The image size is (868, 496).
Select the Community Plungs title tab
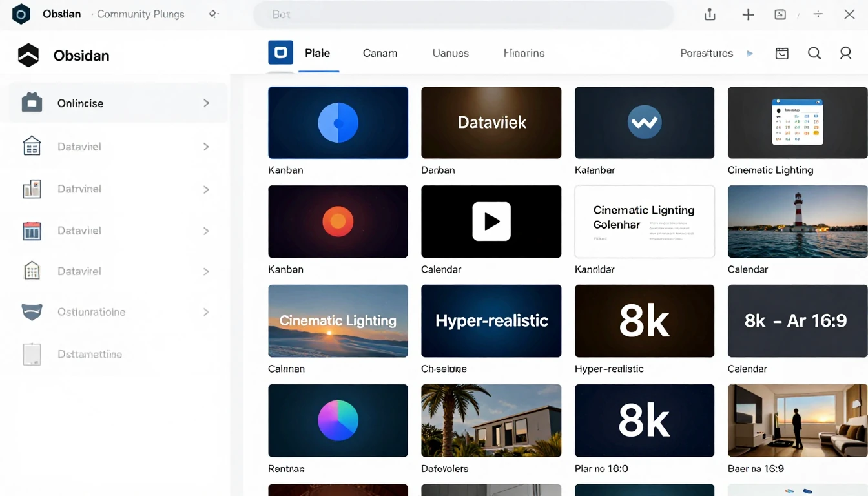pyautogui.click(x=140, y=14)
